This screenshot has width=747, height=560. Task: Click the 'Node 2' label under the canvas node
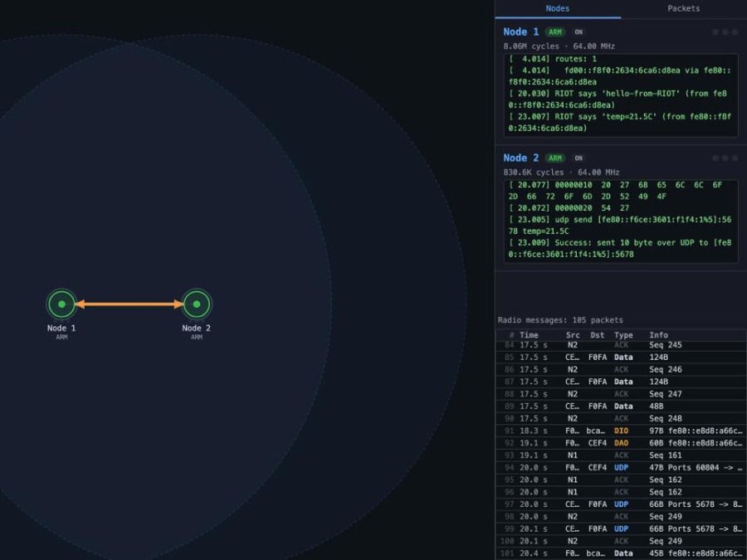pos(196,328)
